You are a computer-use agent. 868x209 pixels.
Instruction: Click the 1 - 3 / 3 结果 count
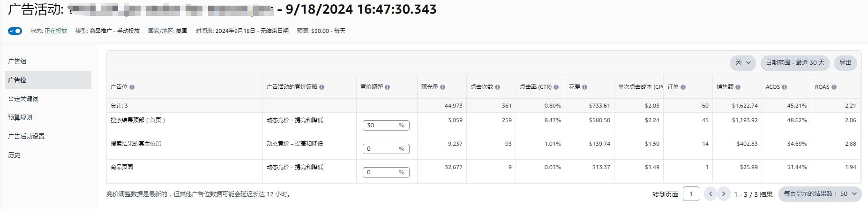coord(753,194)
